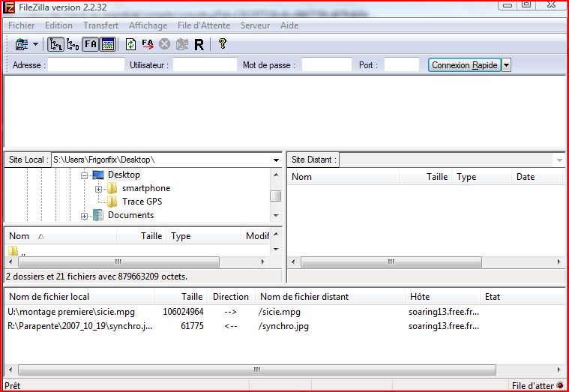The width and height of the screenshot is (569, 392).
Task: Sort local files by Taille column
Action: tap(141, 236)
